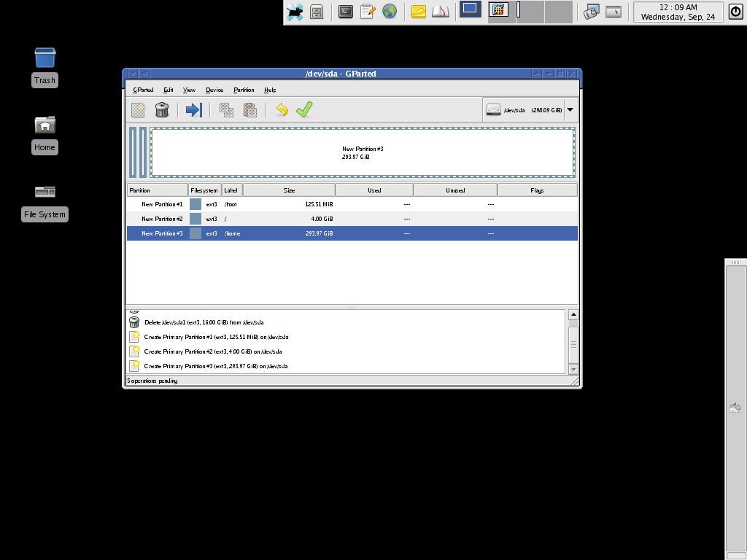Click the Flags column header

(x=537, y=190)
